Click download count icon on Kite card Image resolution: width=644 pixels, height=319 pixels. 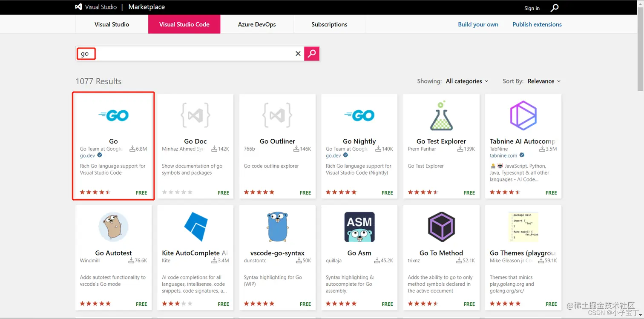pyautogui.click(x=214, y=260)
